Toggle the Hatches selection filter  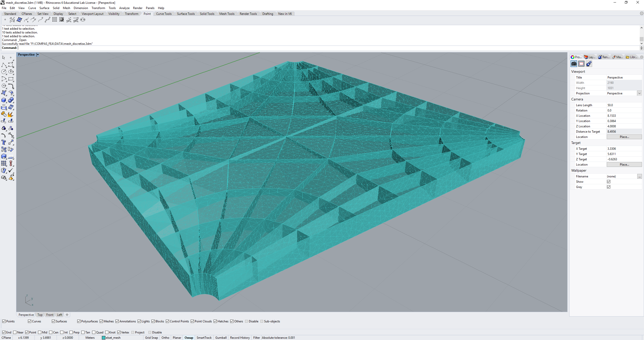[215, 321]
